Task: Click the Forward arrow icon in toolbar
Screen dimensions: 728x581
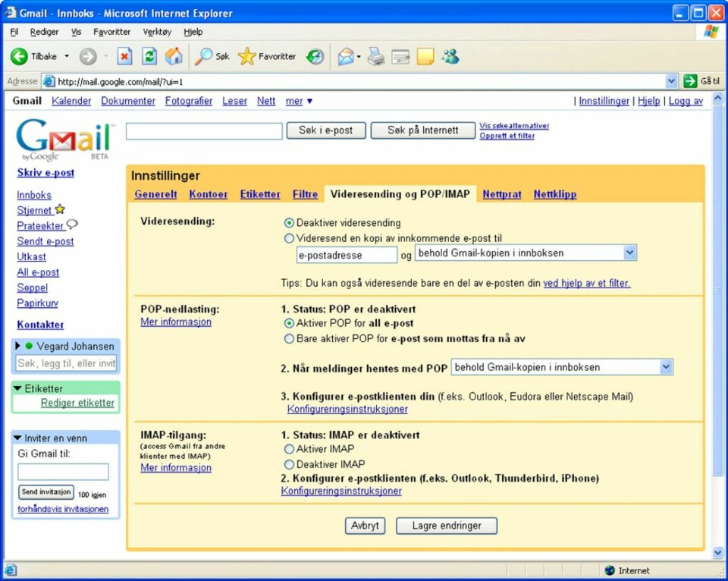Action: pos(88,57)
